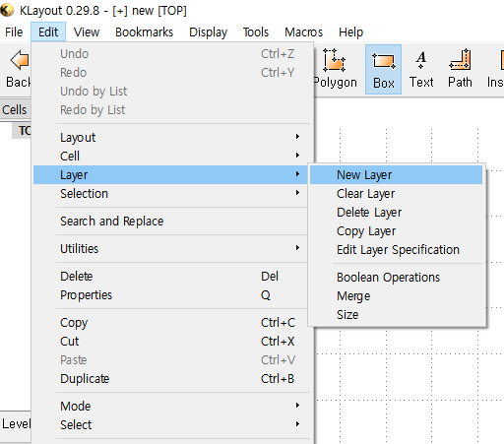Expand the Layer submenu entry

click(x=170, y=174)
